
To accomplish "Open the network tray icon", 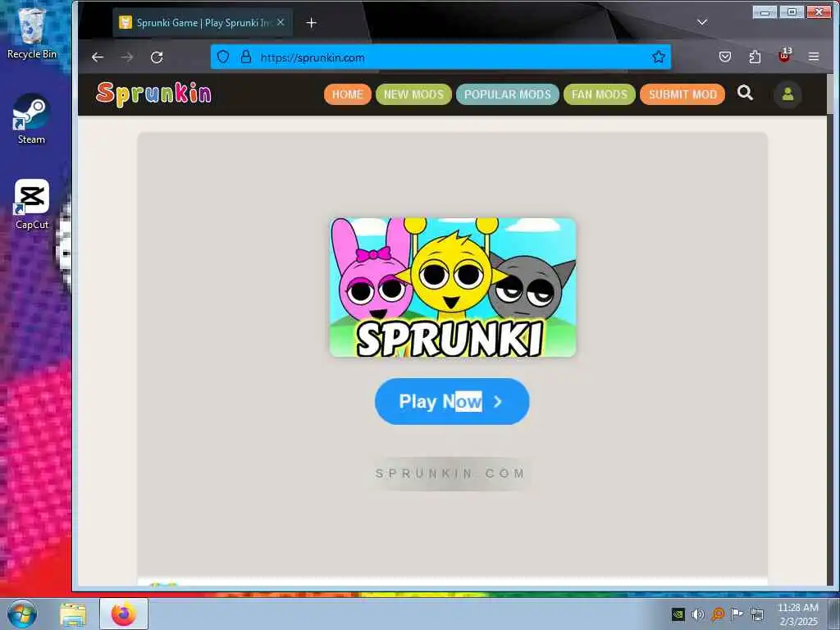I will (x=756, y=614).
